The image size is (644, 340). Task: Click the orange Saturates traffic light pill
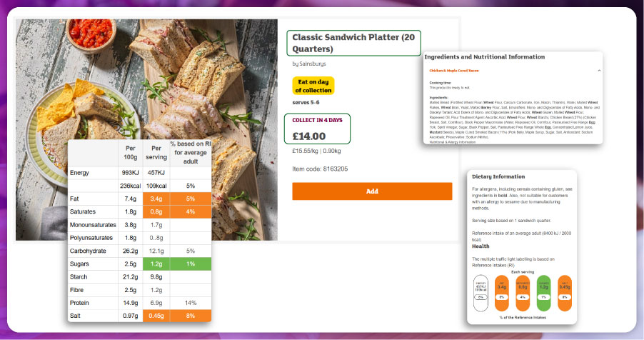pos(523,292)
